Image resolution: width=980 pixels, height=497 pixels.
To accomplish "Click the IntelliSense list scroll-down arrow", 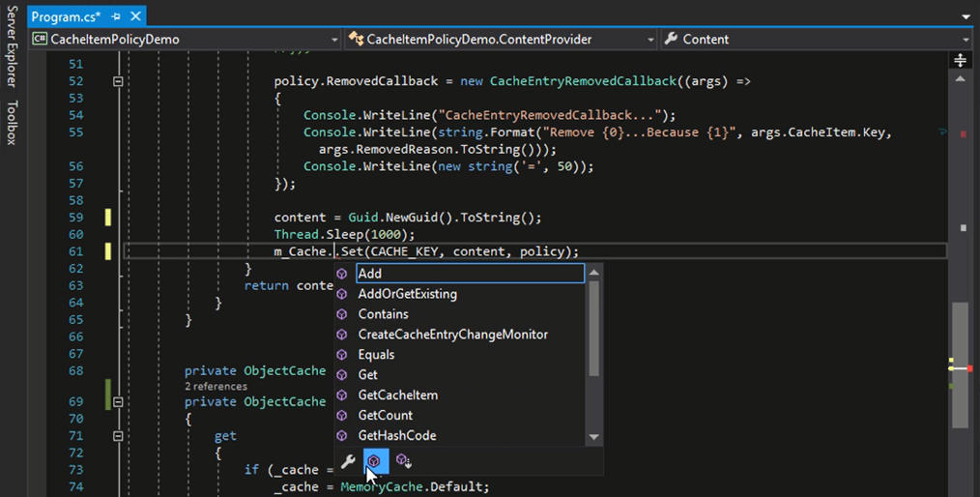I will (x=593, y=436).
